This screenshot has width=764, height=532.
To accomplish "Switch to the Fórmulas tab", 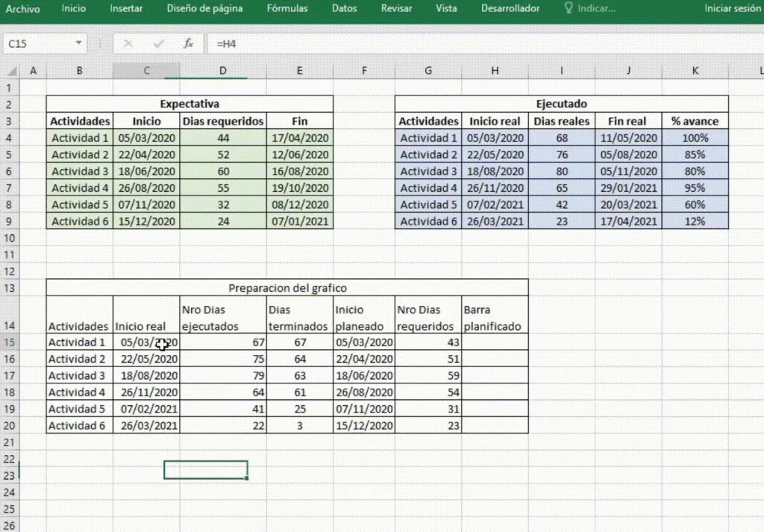I will pyautogui.click(x=287, y=8).
